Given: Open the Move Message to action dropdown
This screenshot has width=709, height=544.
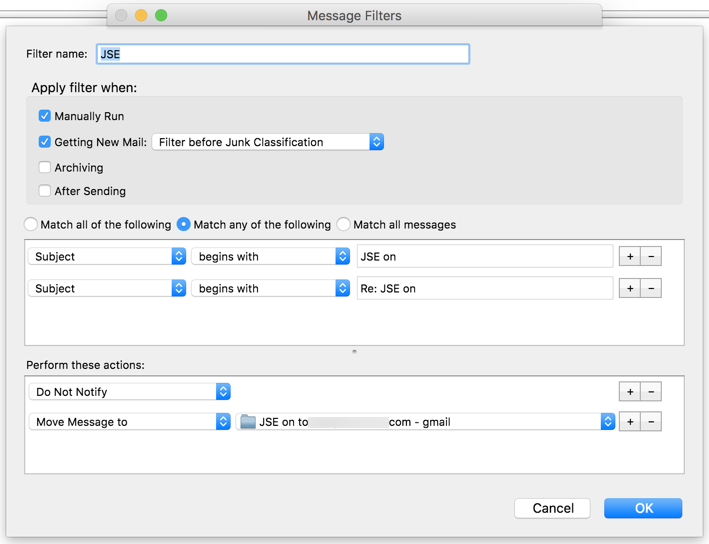Looking at the screenshot, I should click(x=130, y=422).
